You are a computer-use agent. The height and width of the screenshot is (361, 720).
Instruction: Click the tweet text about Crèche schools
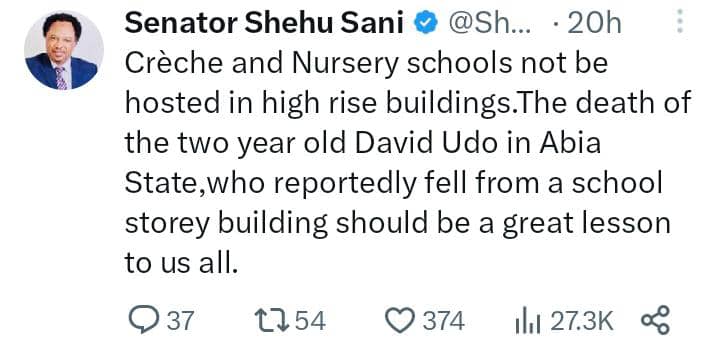point(408,163)
